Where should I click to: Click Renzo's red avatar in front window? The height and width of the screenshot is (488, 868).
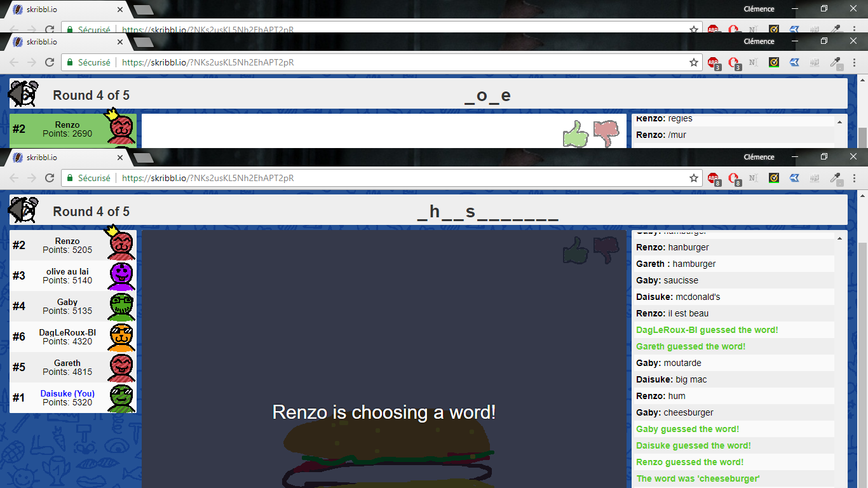tap(121, 245)
